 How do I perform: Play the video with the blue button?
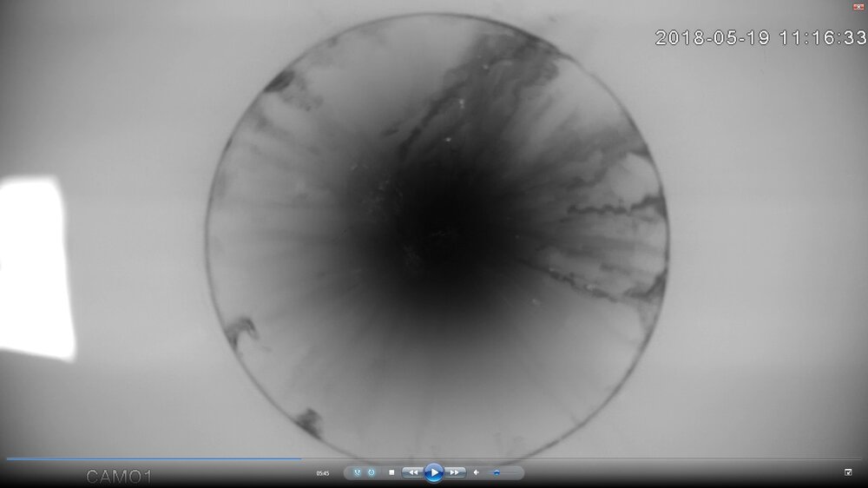(x=434, y=472)
